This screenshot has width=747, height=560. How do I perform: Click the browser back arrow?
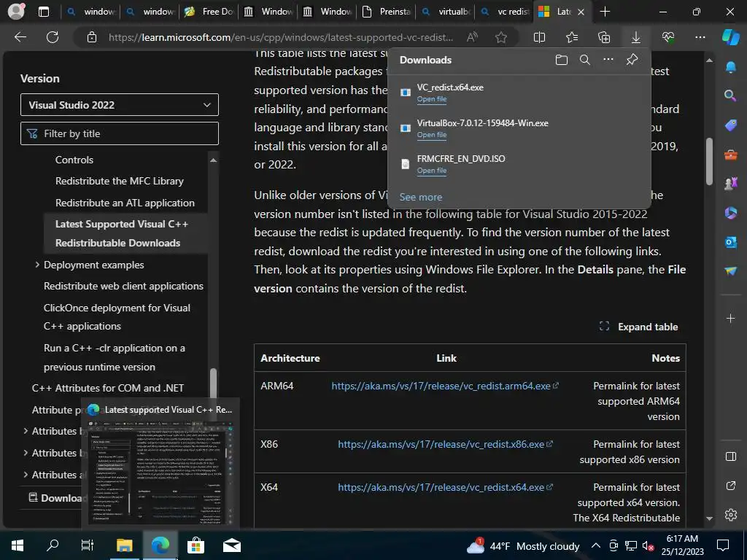[20, 37]
